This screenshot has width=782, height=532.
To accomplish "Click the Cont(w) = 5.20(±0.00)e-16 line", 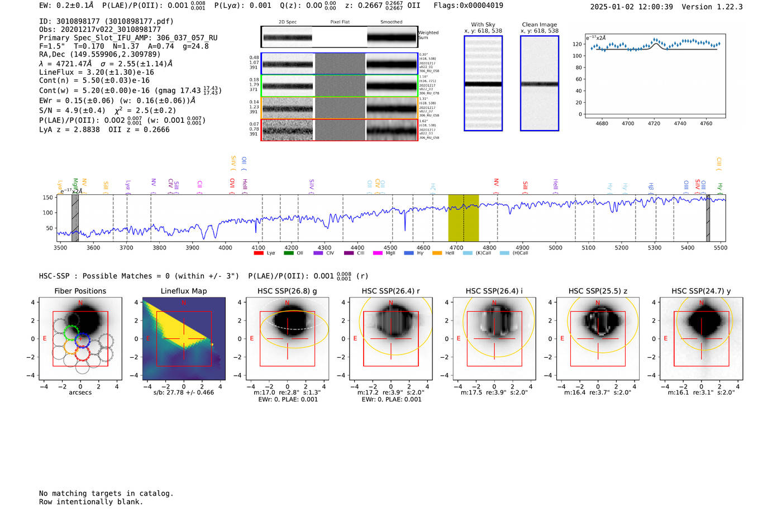I will point(130,90).
